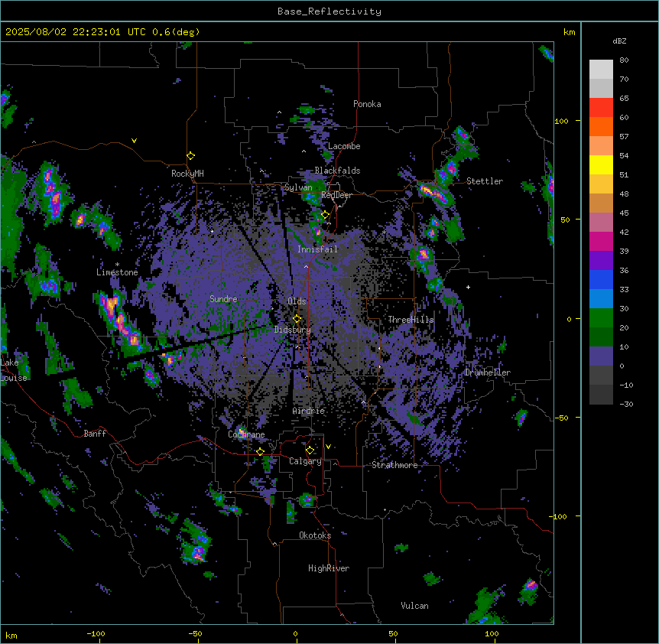Click the -30 value on the dBZ legend
The image size is (659, 644).
click(626, 405)
